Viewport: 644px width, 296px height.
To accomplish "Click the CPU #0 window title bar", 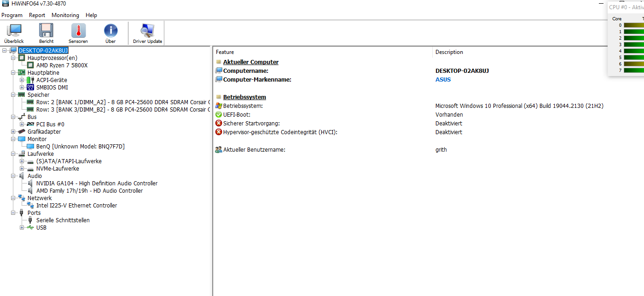I will point(626,7).
